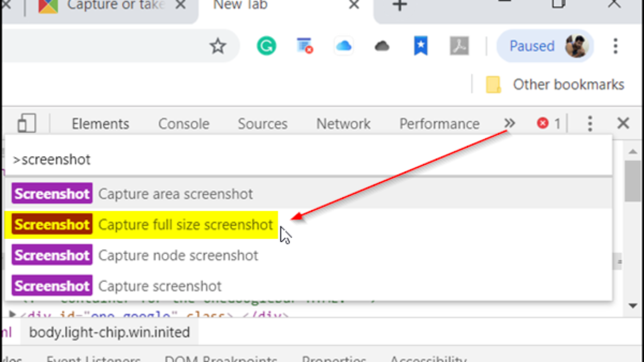
Task: Open the DevTools customize menu
Action: click(x=590, y=123)
